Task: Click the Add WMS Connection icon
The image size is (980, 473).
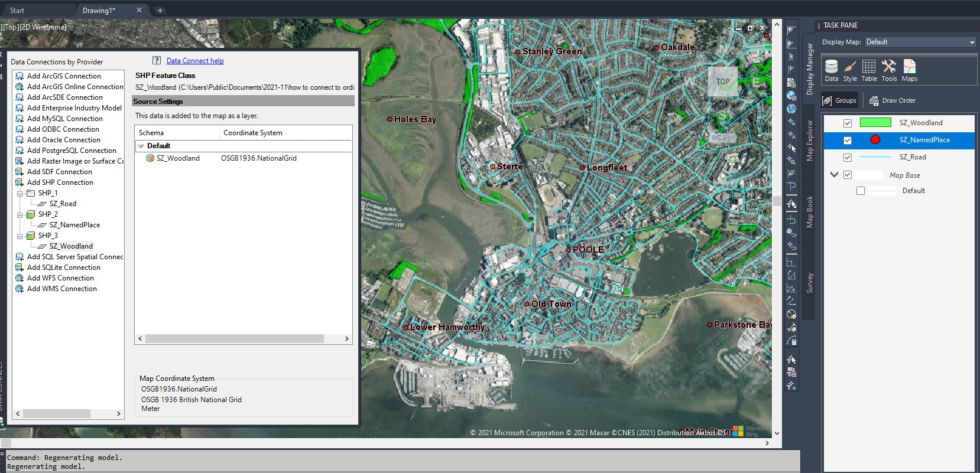Action: 20,289
